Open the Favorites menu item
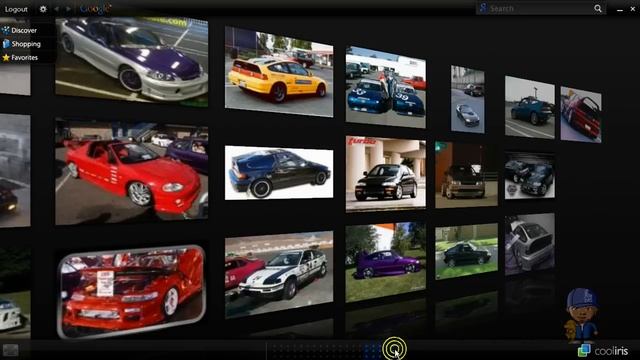 [x=20, y=58]
